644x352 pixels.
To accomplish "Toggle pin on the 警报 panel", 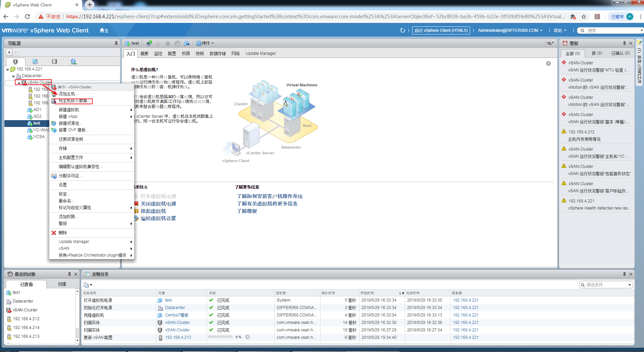I will click(624, 43).
